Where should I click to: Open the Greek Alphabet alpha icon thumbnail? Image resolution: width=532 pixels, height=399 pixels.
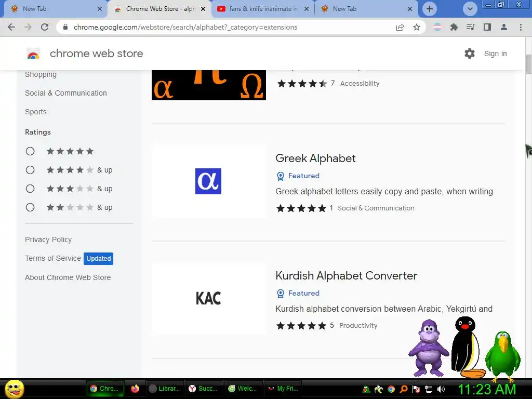point(208,181)
